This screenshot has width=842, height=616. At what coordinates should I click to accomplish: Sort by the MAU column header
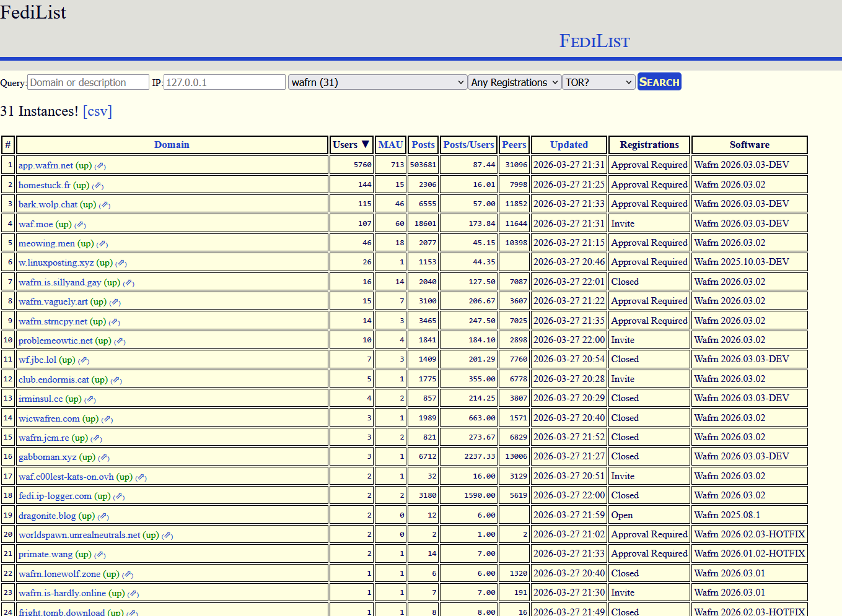click(390, 145)
